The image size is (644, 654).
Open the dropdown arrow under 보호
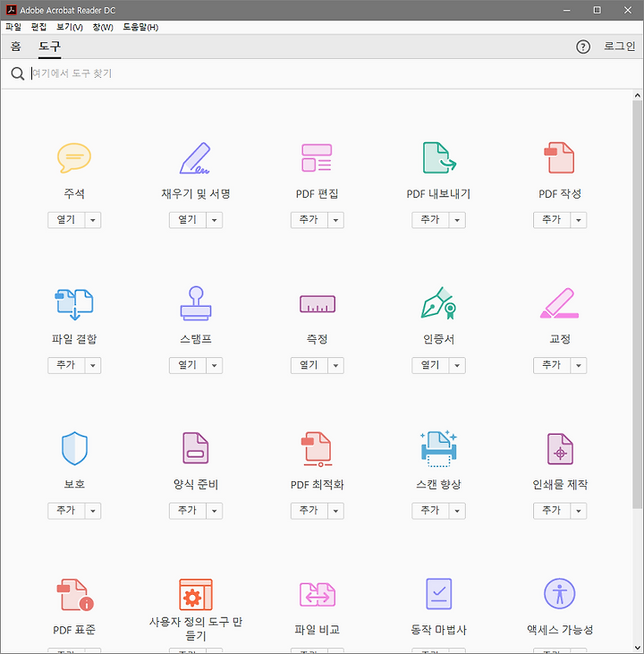point(93,511)
